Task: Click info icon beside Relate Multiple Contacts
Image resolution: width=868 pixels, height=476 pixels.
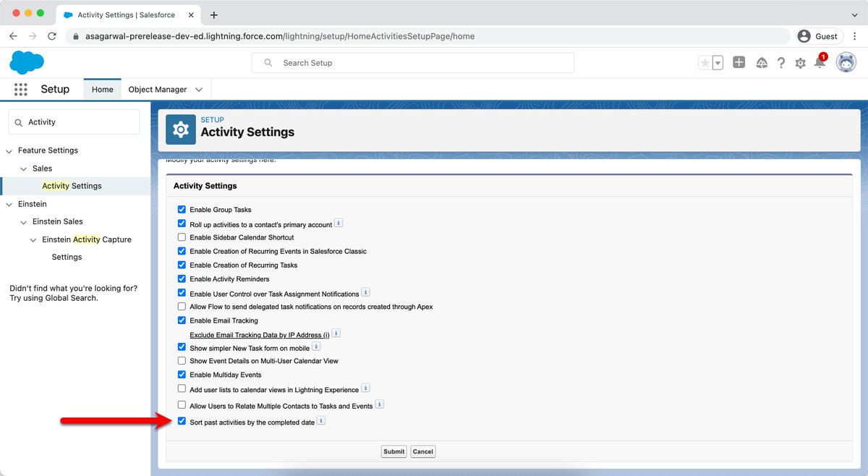Action: [x=379, y=404]
